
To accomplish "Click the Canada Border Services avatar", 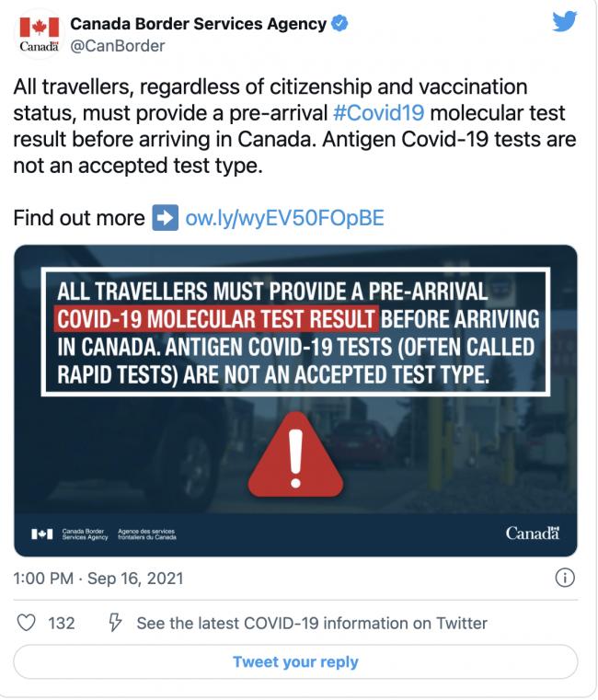I will coord(37,34).
